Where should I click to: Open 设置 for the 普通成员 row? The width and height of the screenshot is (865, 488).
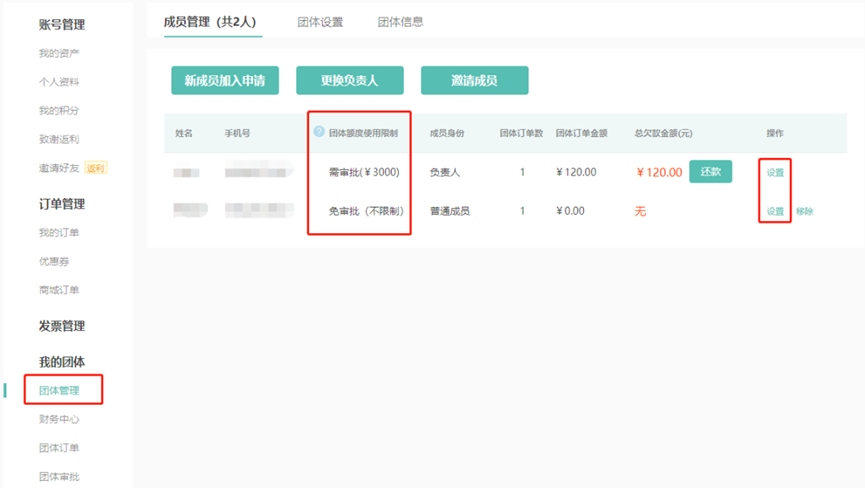(775, 212)
